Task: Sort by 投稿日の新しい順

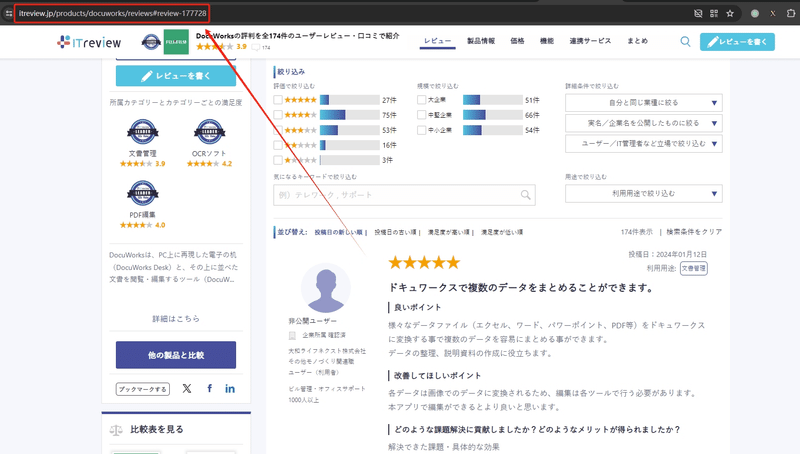Action: pos(338,232)
